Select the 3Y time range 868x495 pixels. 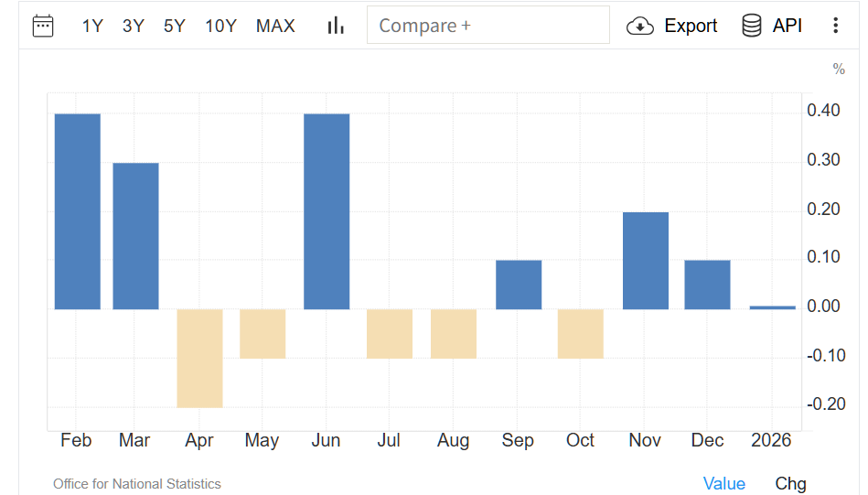click(134, 26)
